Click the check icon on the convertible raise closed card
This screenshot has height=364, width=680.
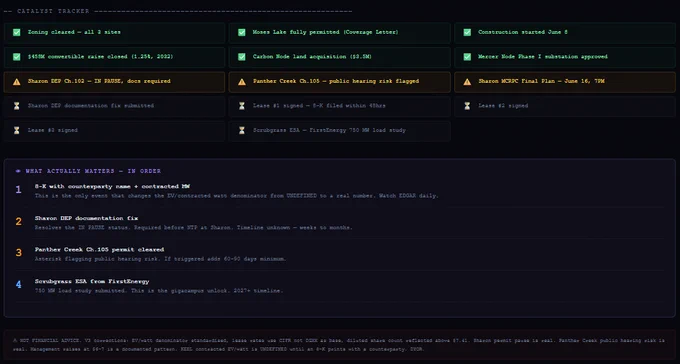16,57
